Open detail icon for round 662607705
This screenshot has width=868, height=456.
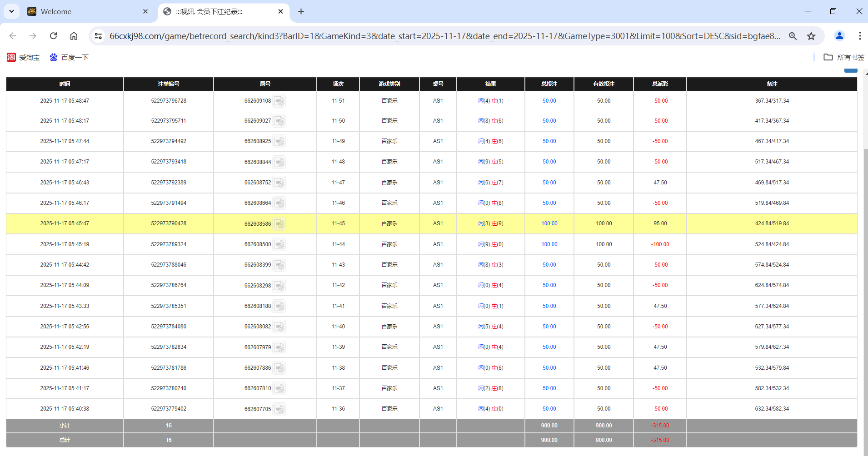tap(279, 409)
